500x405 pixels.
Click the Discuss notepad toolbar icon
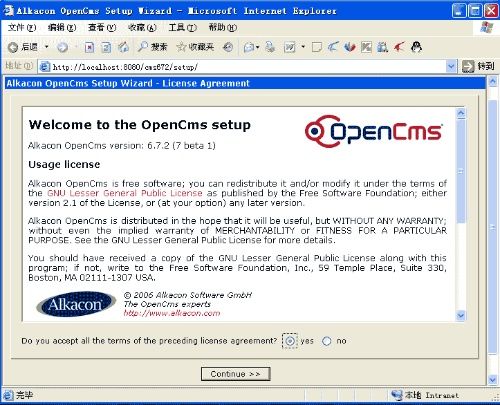pyautogui.click(x=317, y=47)
